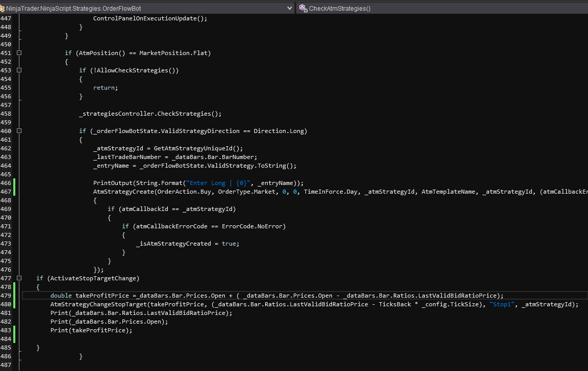The width and height of the screenshot is (588, 371).
Task: Click on OrderType.Market argument
Action: [246, 192]
